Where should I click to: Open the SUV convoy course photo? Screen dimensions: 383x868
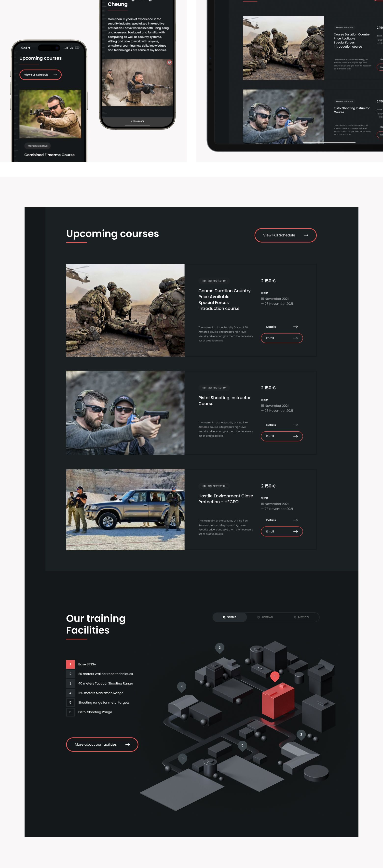[x=125, y=509]
